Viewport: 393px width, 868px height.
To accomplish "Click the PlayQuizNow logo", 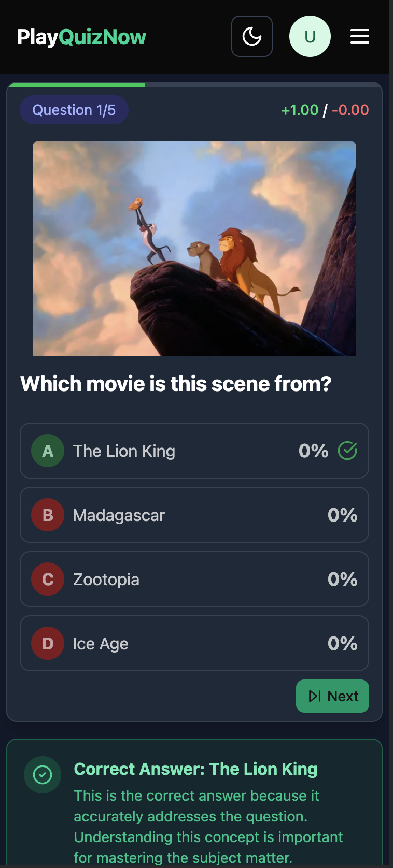I will point(81,36).
